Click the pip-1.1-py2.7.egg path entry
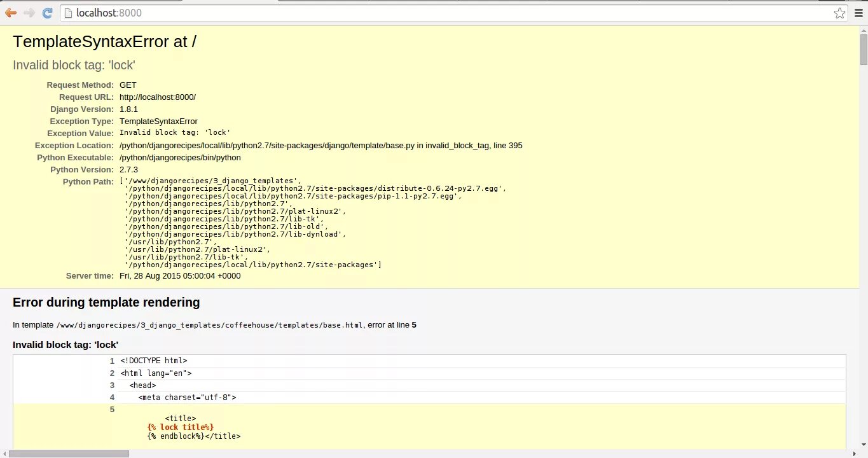 pyautogui.click(x=293, y=196)
